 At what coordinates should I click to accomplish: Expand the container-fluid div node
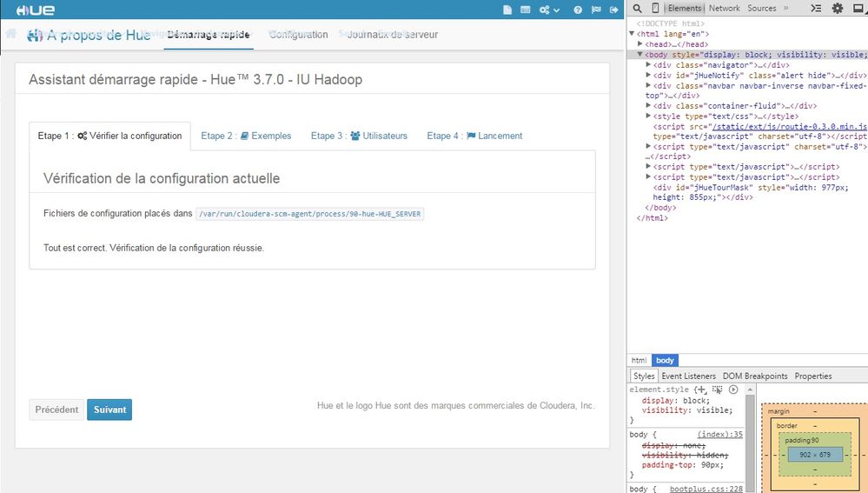click(648, 105)
